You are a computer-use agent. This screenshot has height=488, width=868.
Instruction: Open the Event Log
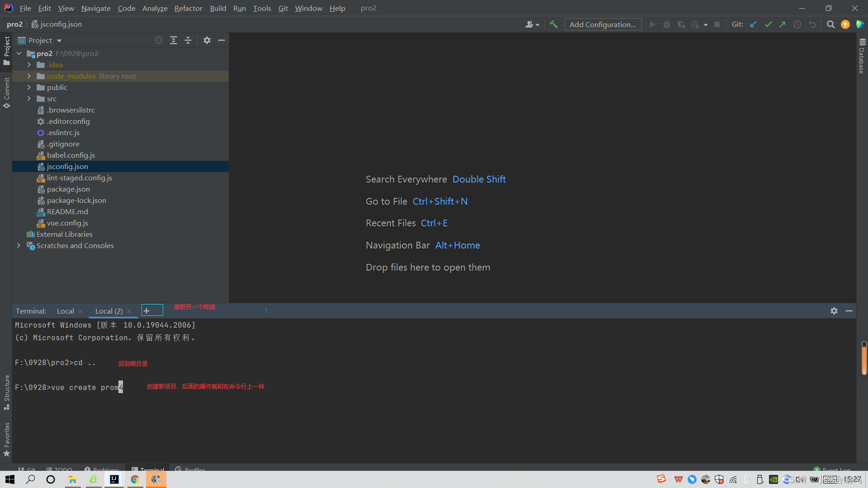tap(835, 470)
